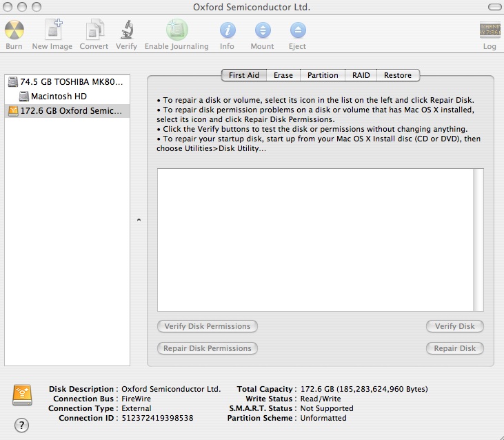This screenshot has height=440, width=504.
Task: Click the Macintosh HD volume icon
Action: point(23,96)
